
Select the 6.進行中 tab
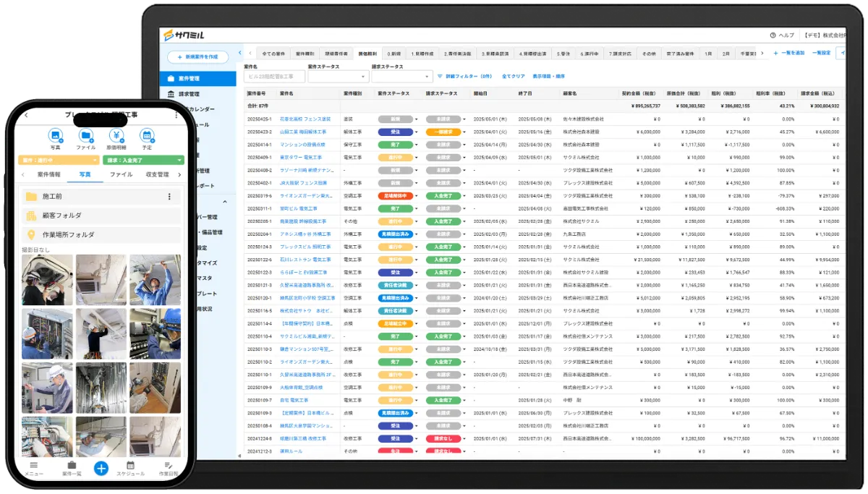(x=589, y=54)
